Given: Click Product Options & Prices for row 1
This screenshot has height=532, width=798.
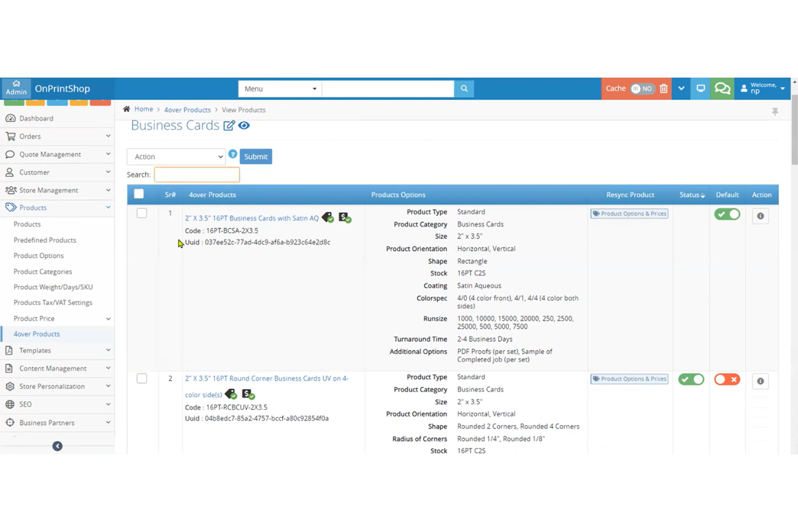Looking at the screenshot, I should [x=629, y=213].
